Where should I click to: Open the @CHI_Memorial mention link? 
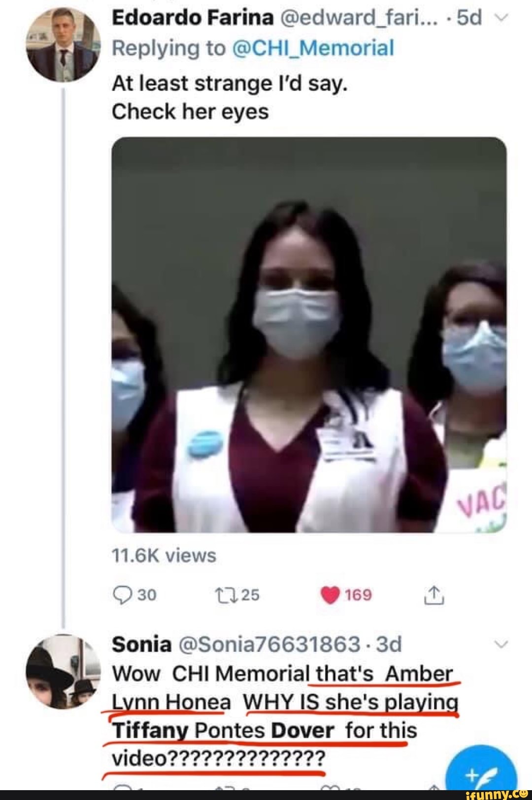[x=312, y=48]
